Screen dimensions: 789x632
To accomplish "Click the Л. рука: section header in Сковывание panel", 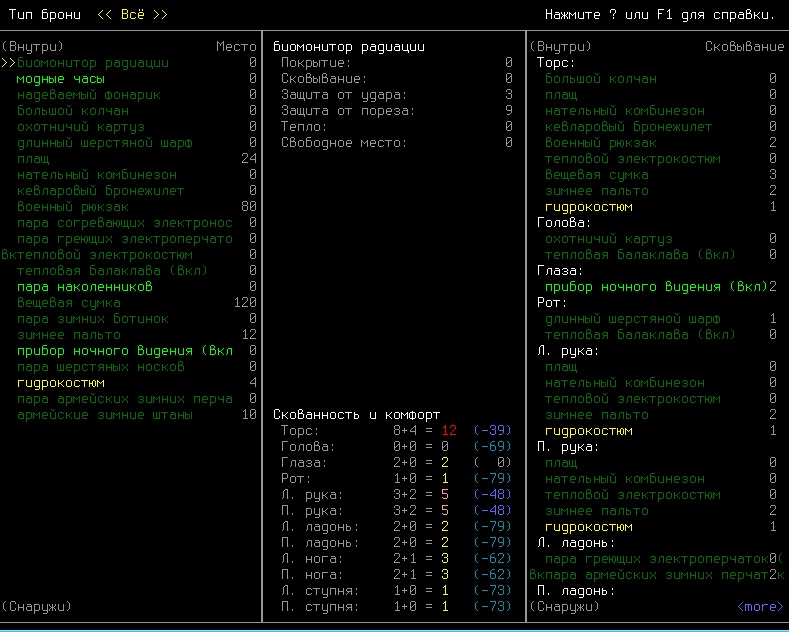I will 568,351.
